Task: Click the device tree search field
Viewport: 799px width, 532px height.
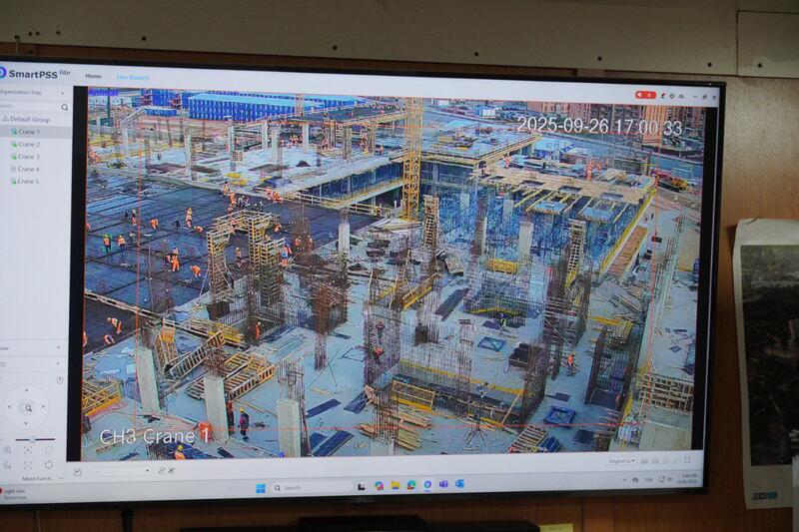Action: click(28, 106)
